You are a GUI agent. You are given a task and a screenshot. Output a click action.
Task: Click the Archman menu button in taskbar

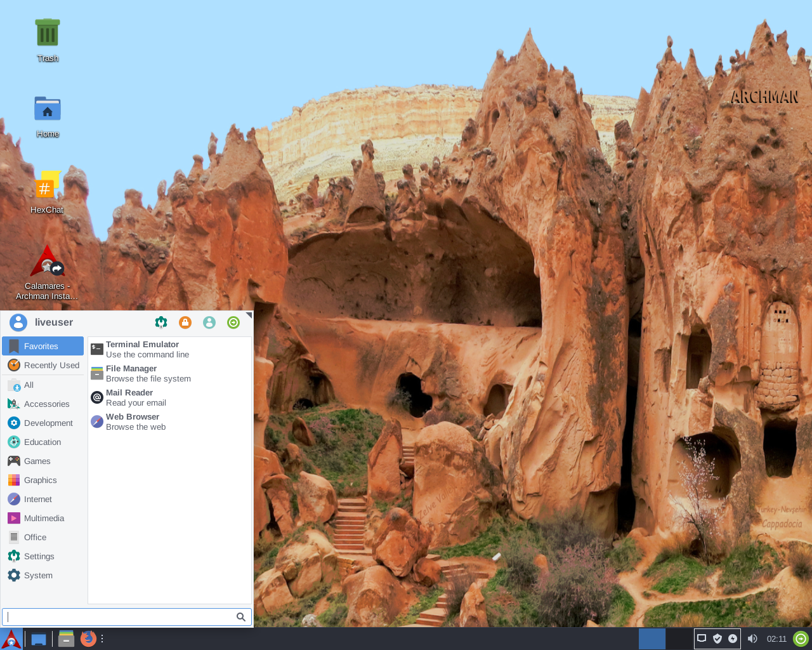click(x=11, y=639)
